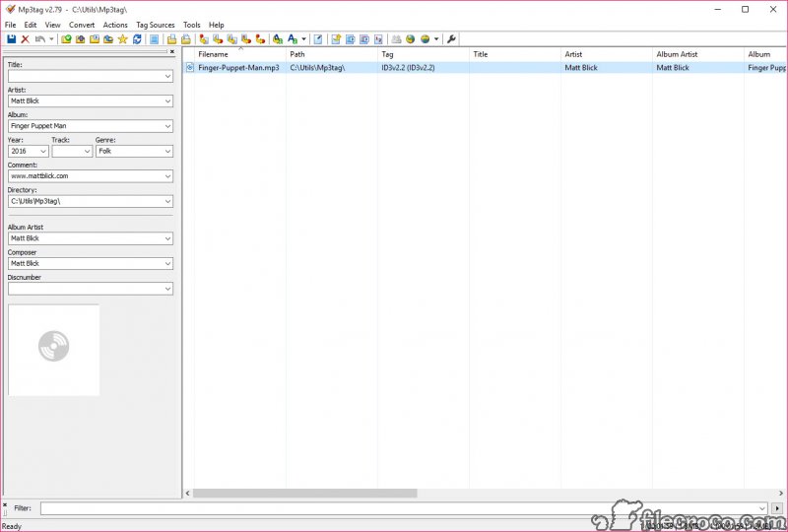Open the tag sources dropdown arrow
This screenshot has height=532, width=788.
click(x=436, y=38)
